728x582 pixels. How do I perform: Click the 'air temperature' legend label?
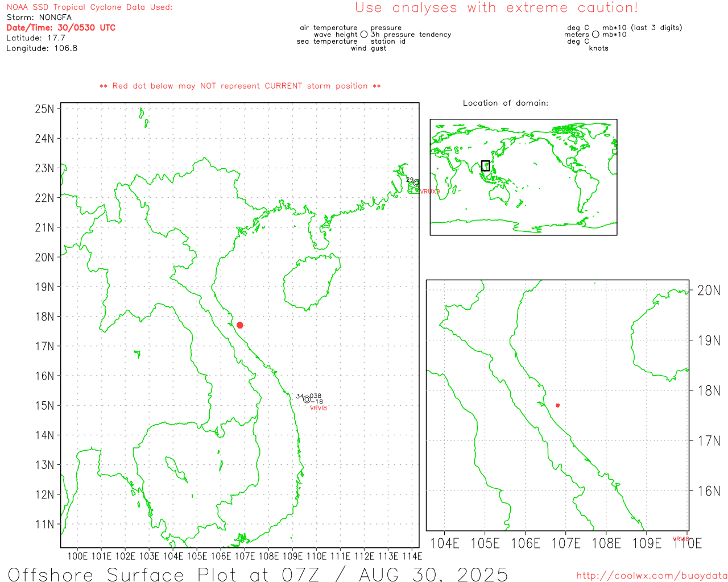pos(329,27)
